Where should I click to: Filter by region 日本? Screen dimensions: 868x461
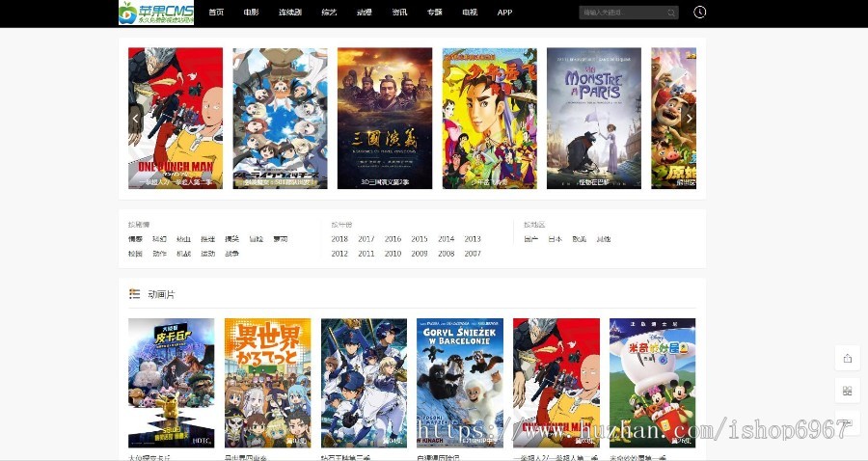pos(556,239)
